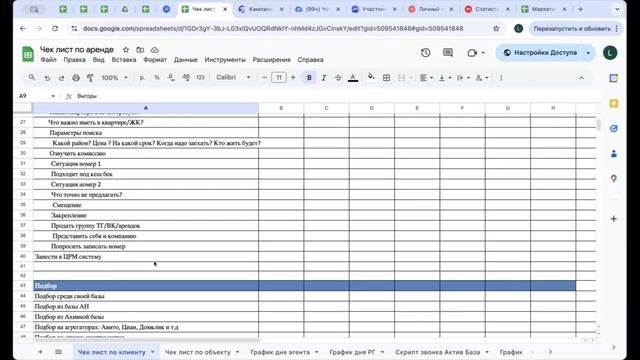The image size is (640, 360).
Task: Open the Google account avatar
Action: pos(610,53)
